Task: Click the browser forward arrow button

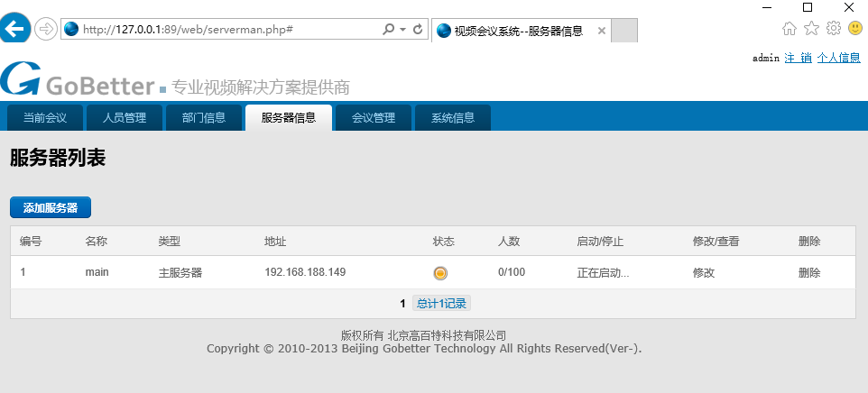Action: click(x=45, y=29)
